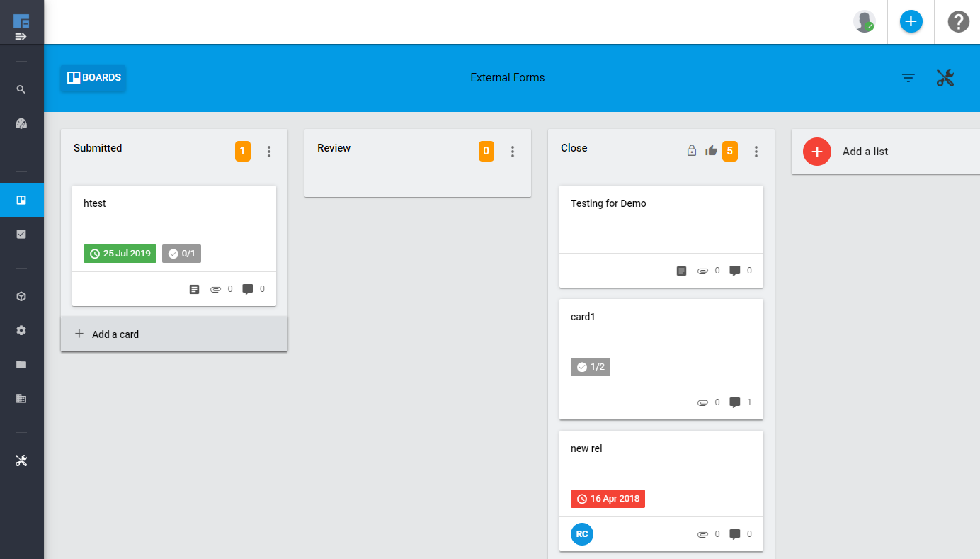Open the dashboard gauge icon in sidebar

coord(21,123)
